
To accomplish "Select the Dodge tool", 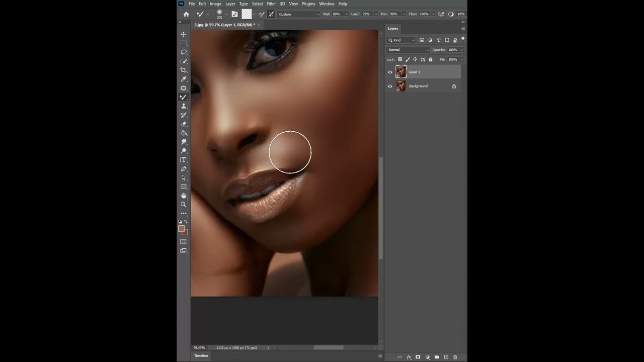I will [x=184, y=151].
